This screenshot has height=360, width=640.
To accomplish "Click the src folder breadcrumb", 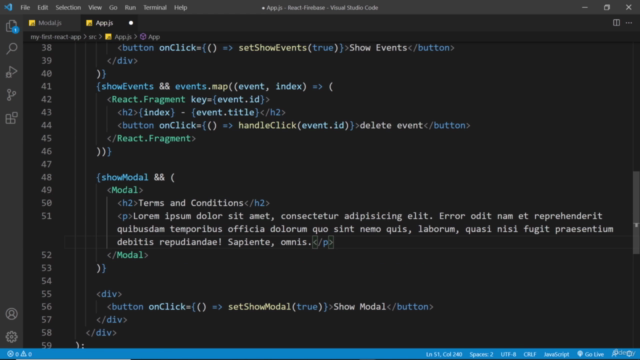I will pyautogui.click(x=93, y=37).
